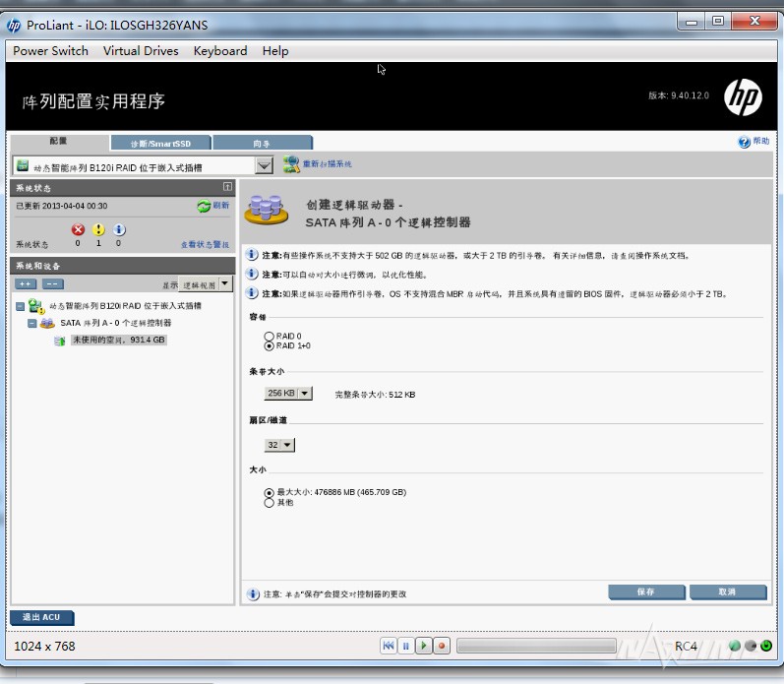Click the Smart Array controller tree icon

point(36,306)
